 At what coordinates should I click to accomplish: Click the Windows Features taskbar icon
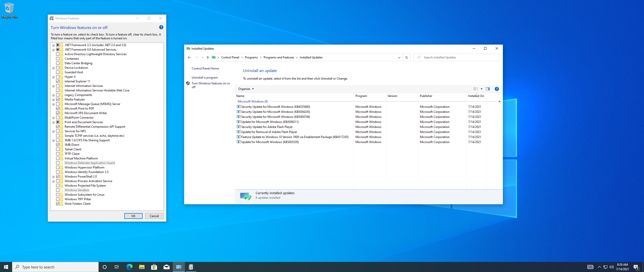pos(191,267)
